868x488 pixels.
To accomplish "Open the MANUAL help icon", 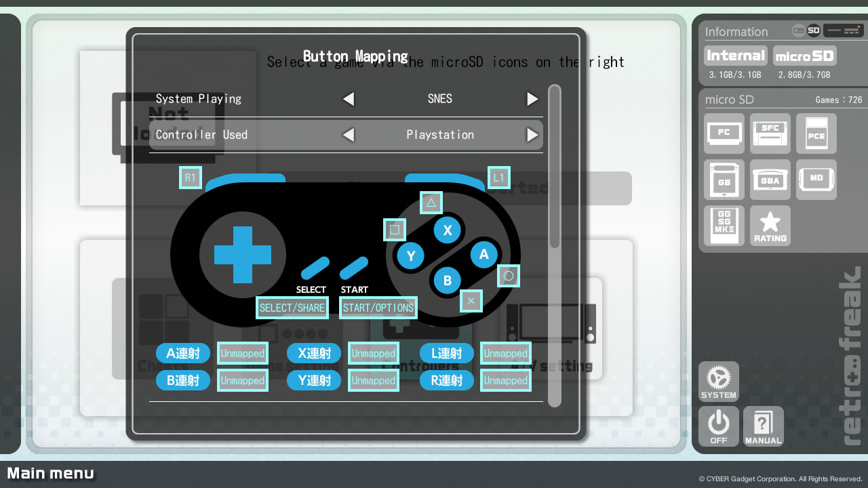I will tap(763, 426).
